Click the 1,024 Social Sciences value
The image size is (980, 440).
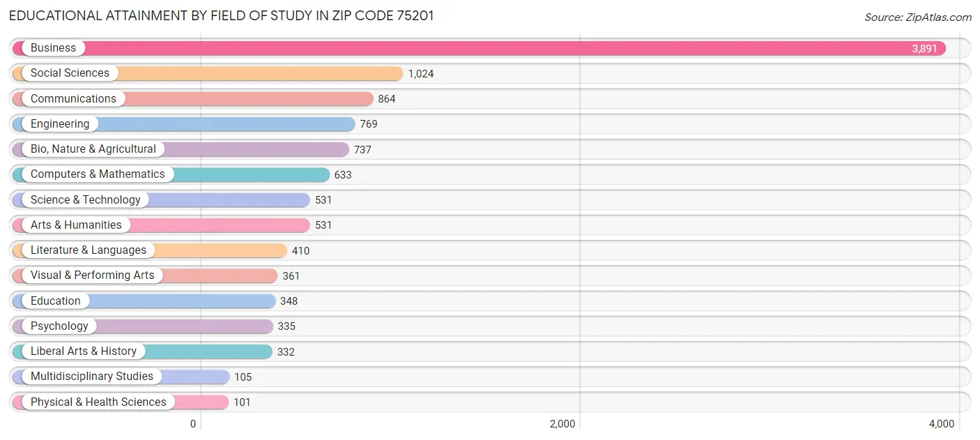pos(421,74)
